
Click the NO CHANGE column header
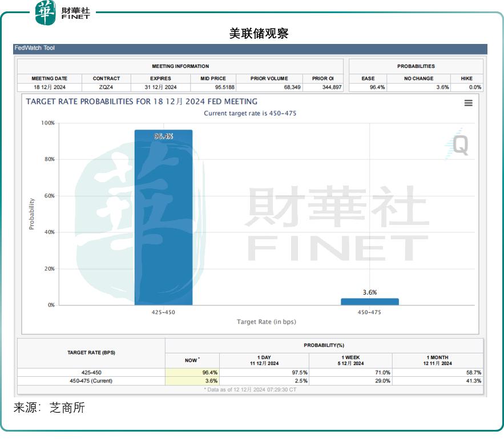point(418,78)
